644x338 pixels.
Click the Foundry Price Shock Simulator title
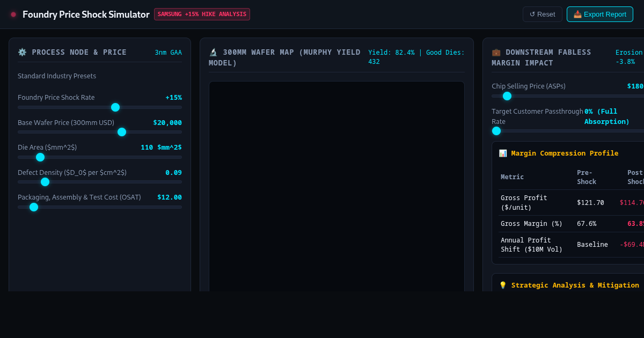point(86,14)
